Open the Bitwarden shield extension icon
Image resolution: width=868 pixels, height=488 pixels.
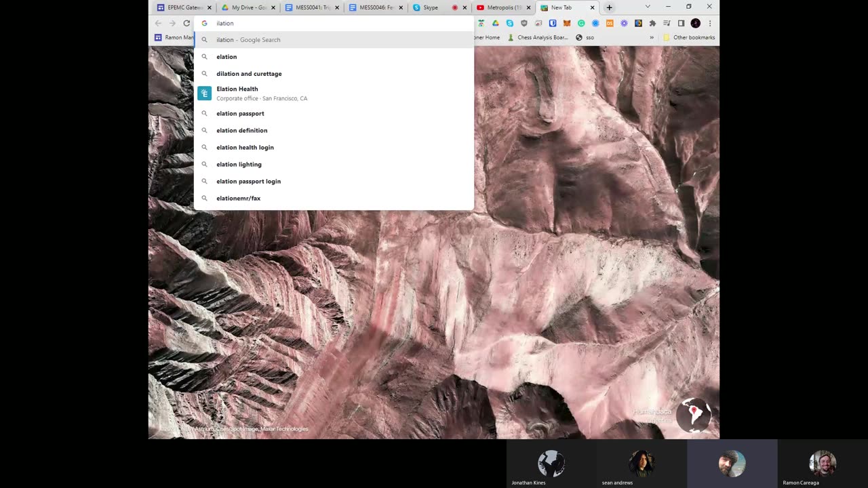pos(553,23)
